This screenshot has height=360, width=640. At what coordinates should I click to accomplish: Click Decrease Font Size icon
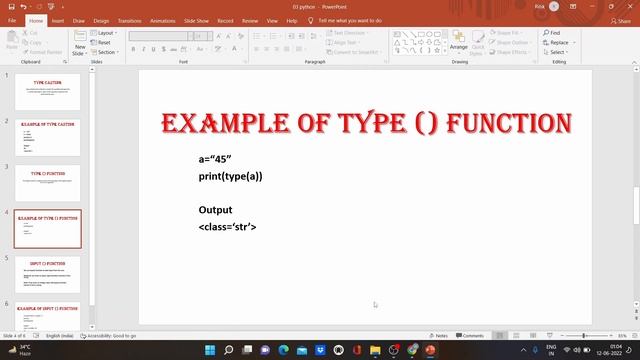[x=229, y=36]
